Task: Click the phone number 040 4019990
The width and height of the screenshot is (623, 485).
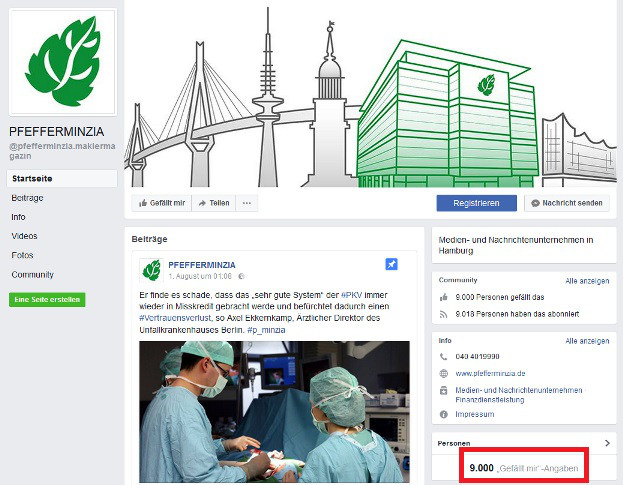Action: coord(477,357)
